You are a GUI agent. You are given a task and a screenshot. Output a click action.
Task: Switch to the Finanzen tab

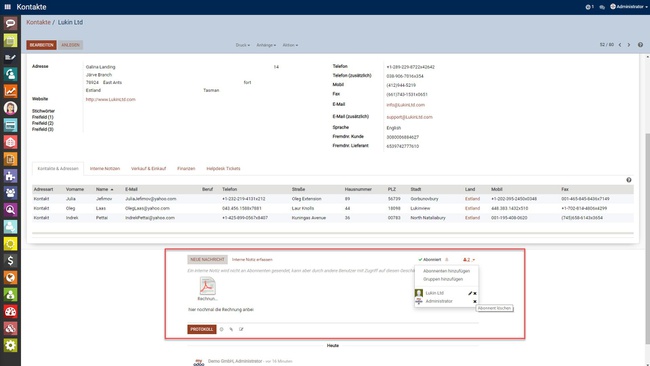(x=186, y=169)
